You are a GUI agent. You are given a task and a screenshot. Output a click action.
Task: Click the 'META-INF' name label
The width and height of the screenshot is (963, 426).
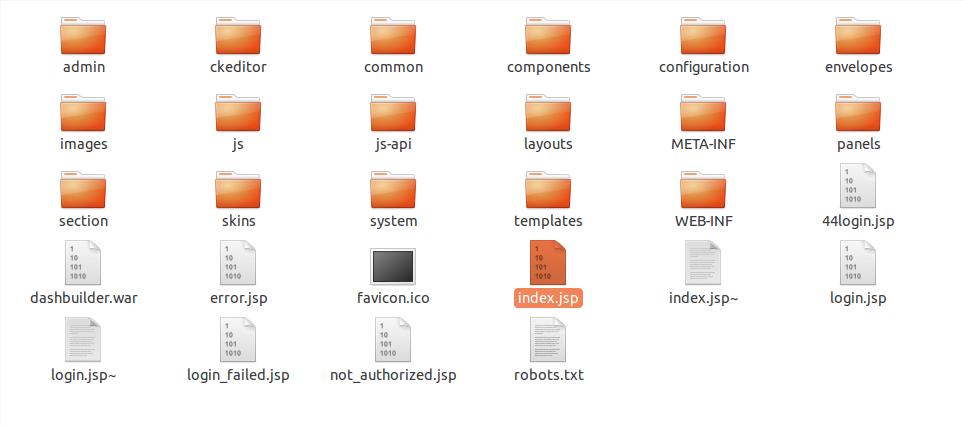tap(703, 144)
